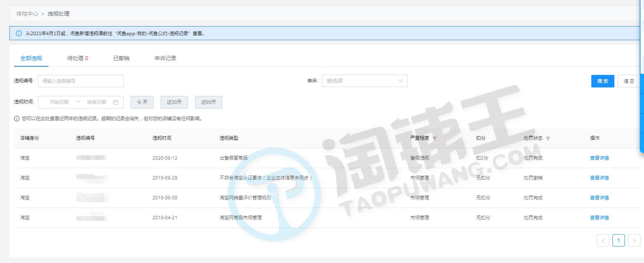This screenshot has height=263, width=644.
Task: Click the 开始日期 start date field
Action: [x=59, y=102]
